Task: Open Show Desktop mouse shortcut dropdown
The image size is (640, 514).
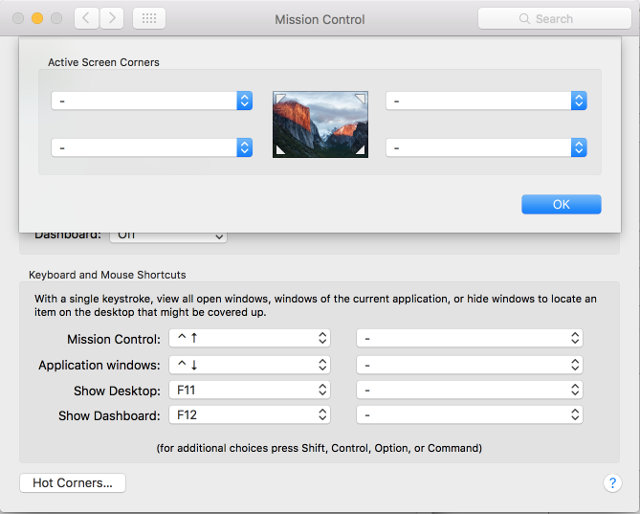Action: tap(470, 390)
